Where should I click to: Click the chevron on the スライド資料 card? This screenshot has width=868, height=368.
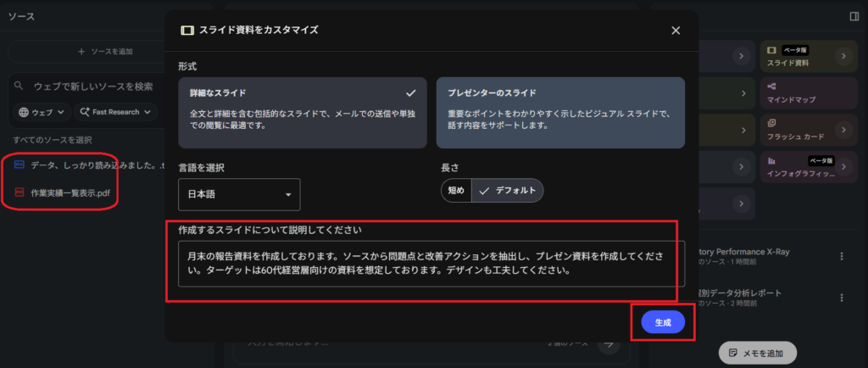pyautogui.click(x=843, y=56)
